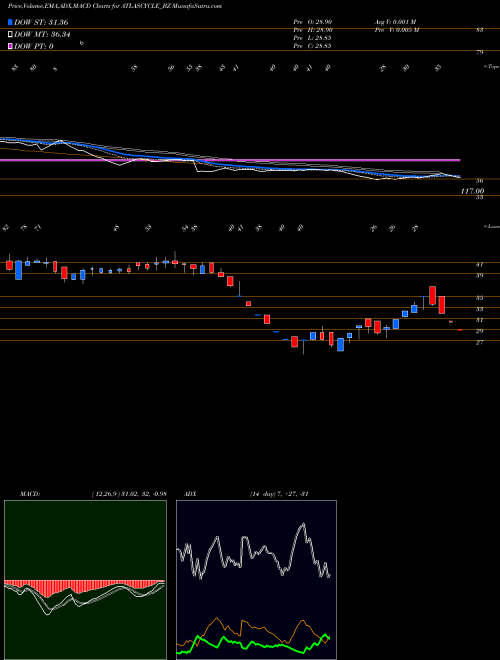Click the 'Avg V: 0.001 M' volume text
Screen dimensions: 500x660
click(x=395, y=21)
